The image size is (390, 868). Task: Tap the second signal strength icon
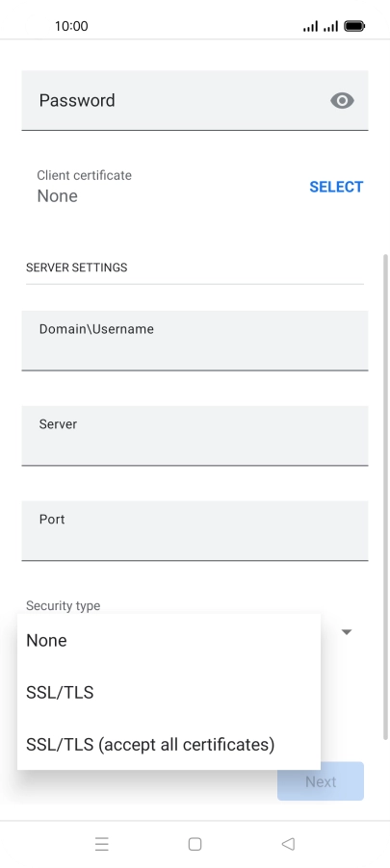point(330,26)
